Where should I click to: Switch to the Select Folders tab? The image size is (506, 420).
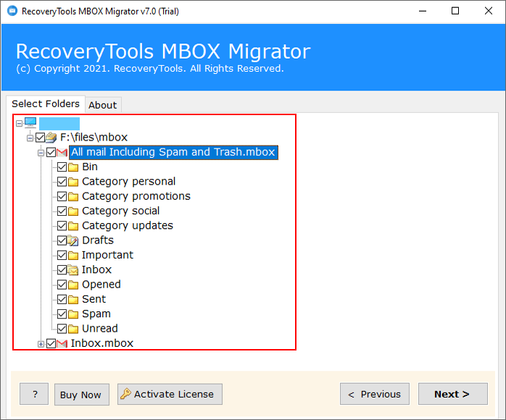coord(46,104)
